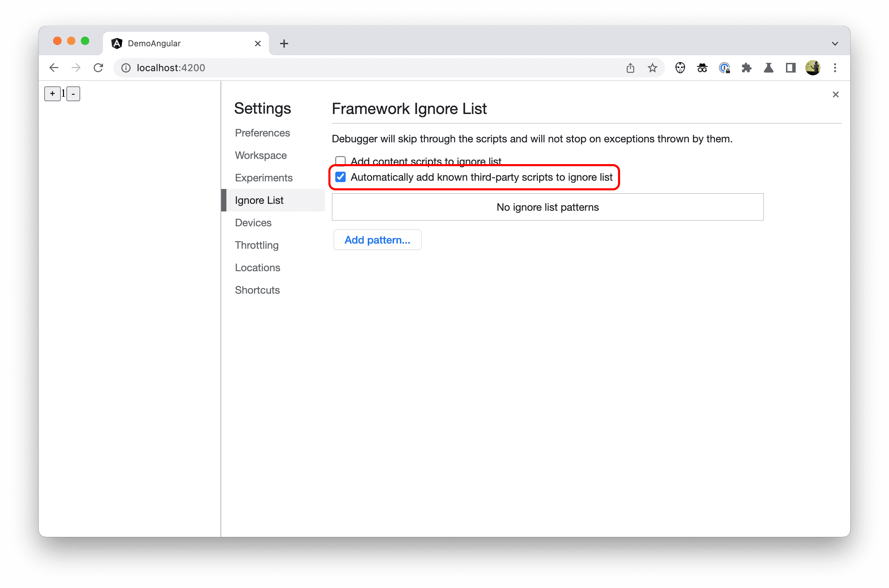This screenshot has width=889, height=588.
Task: Select Experiments from Settings sidebar
Action: pos(264,177)
